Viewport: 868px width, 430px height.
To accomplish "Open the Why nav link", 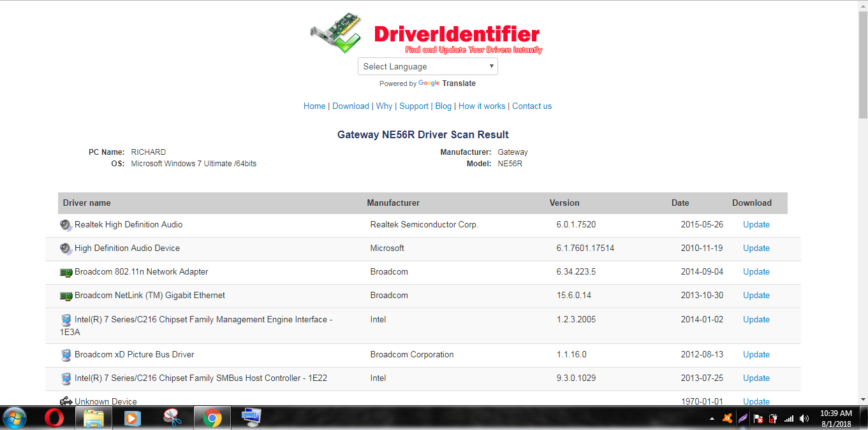I will [x=384, y=106].
